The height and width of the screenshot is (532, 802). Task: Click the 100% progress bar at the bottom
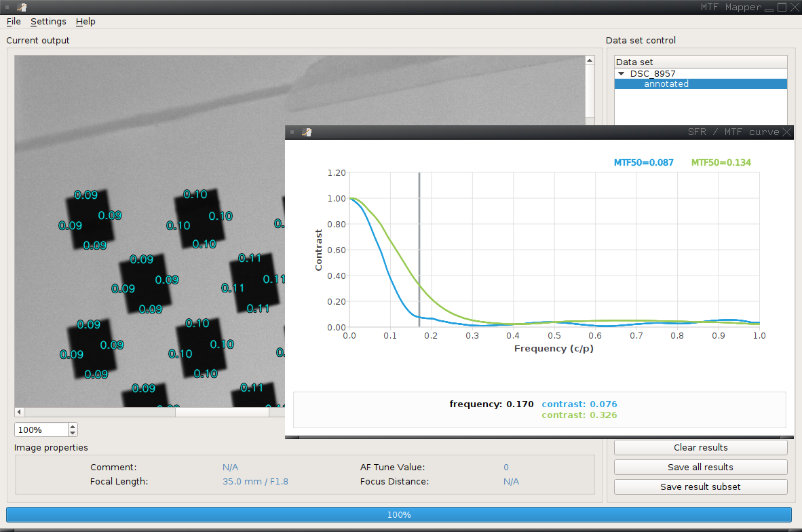pyautogui.click(x=399, y=514)
